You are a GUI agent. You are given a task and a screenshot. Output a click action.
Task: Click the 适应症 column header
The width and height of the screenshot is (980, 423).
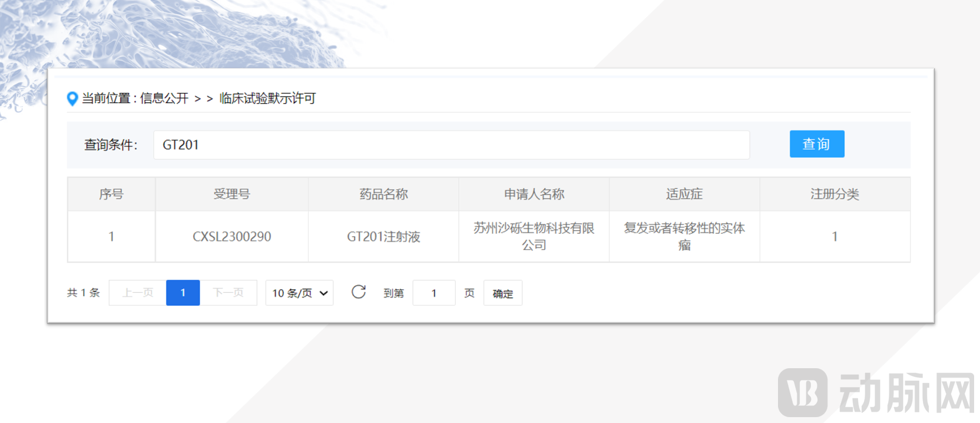tap(684, 194)
